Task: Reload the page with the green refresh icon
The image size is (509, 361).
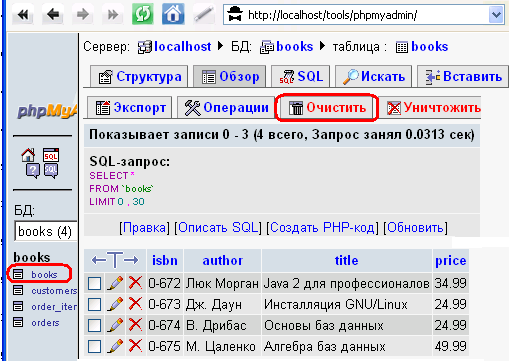Action: pyautogui.click(x=143, y=14)
